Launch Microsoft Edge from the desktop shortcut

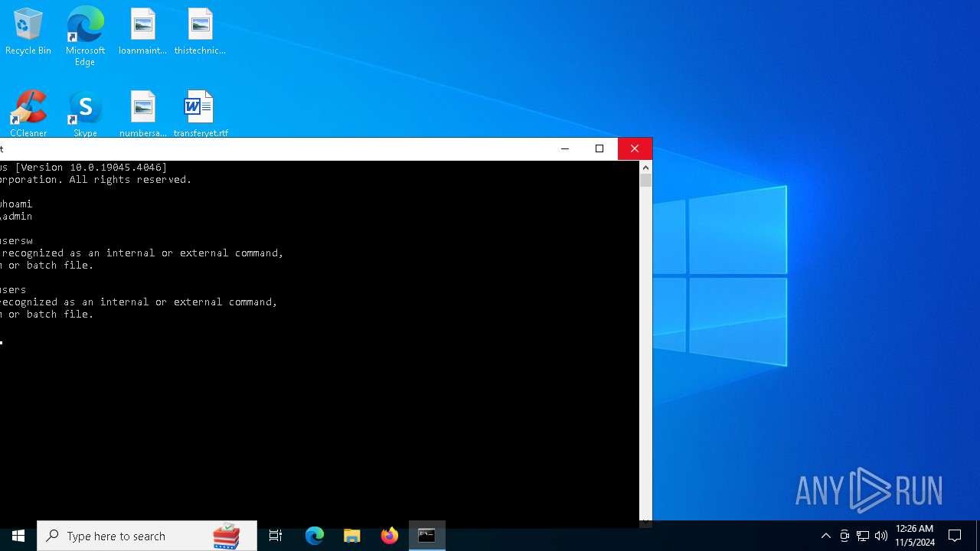85,36
